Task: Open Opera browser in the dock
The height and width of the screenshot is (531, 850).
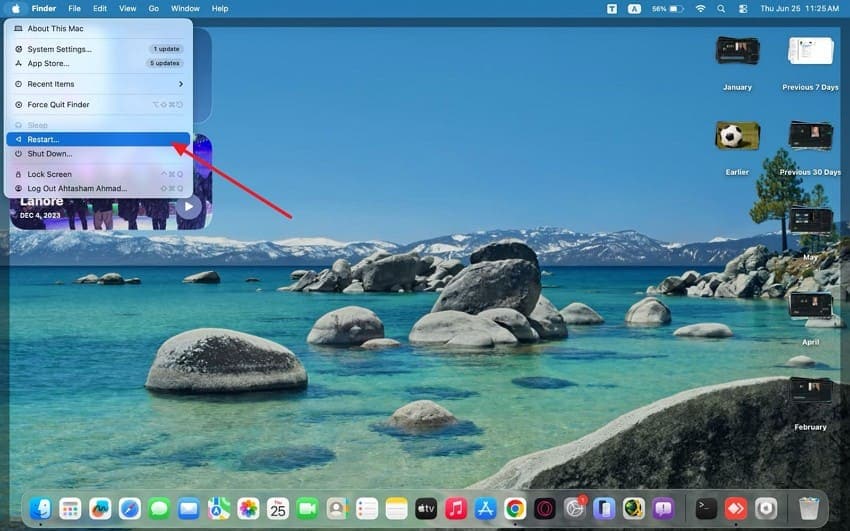Action: pyautogui.click(x=545, y=509)
